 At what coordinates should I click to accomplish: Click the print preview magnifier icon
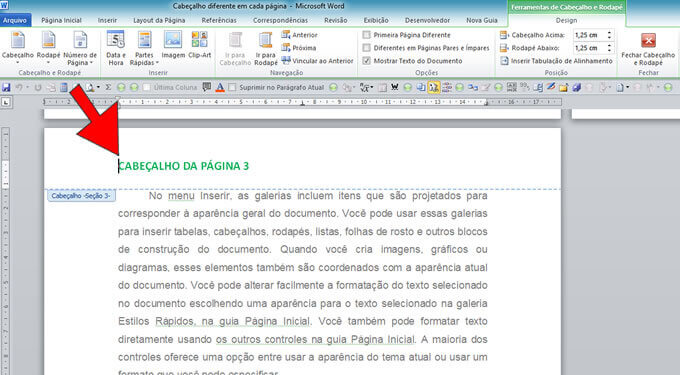click(x=89, y=88)
